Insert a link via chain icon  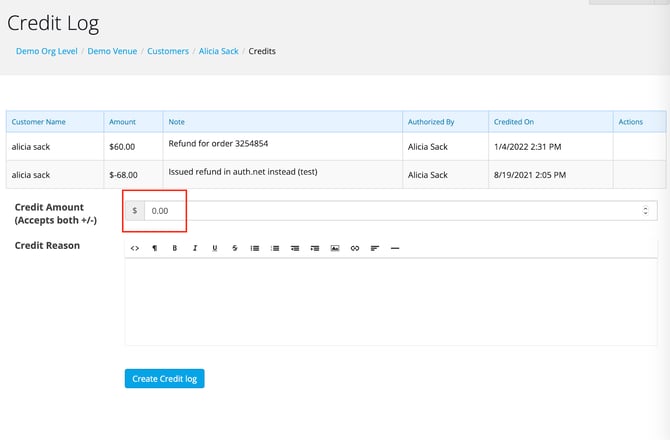pyautogui.click(x=355, y=248)
